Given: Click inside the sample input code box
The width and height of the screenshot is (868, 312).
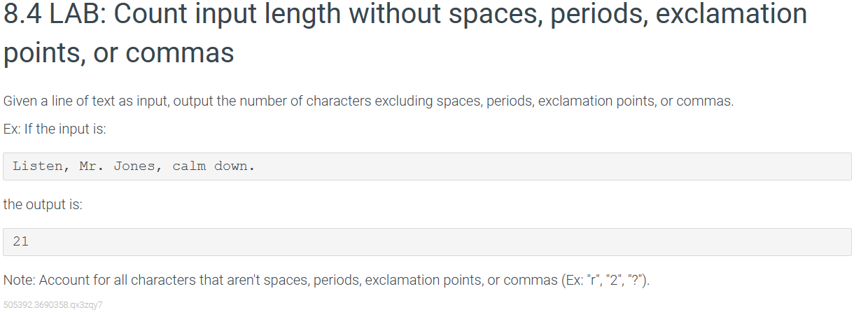Looking at the screenshot, I should tap(427, 166).
